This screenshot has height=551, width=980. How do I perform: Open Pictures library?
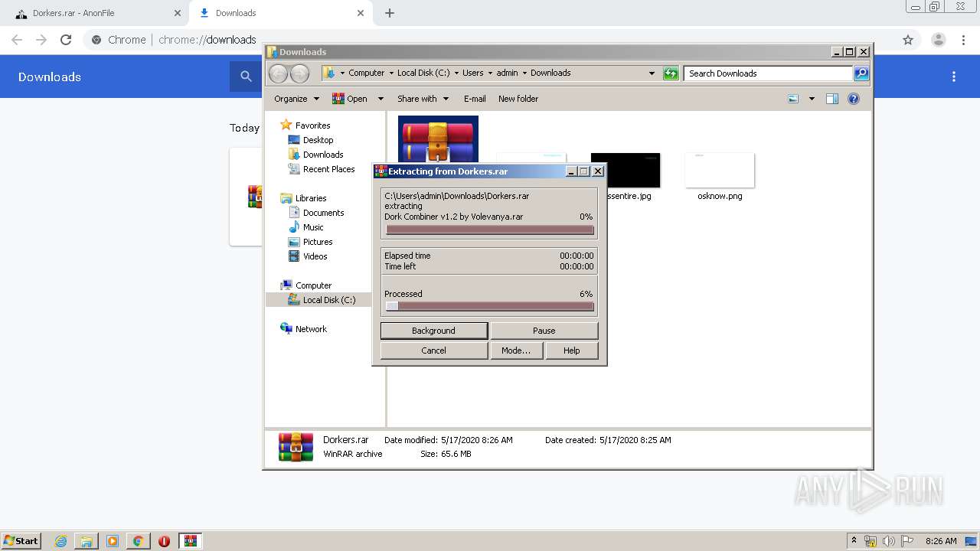tap(318, 242)
